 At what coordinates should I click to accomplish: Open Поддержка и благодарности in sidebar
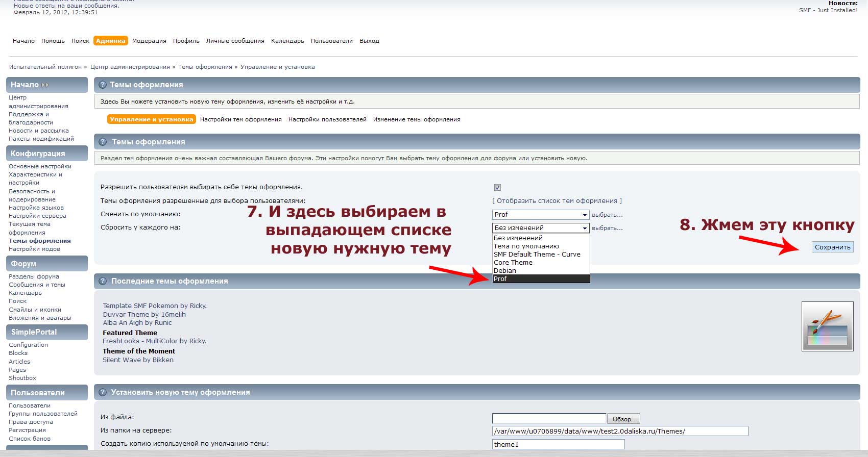coord(31,118)
